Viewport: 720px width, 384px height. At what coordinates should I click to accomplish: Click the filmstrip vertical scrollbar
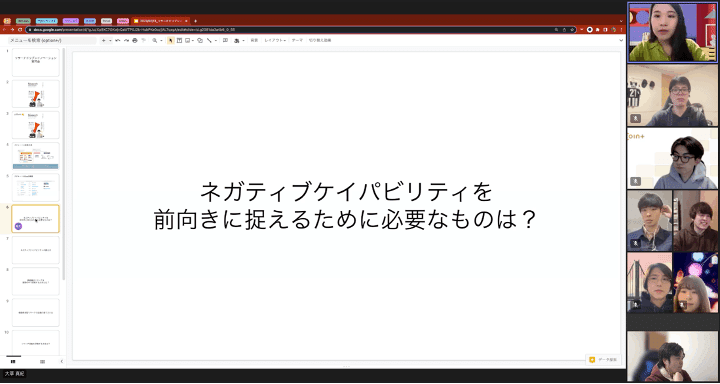[63, 164]
